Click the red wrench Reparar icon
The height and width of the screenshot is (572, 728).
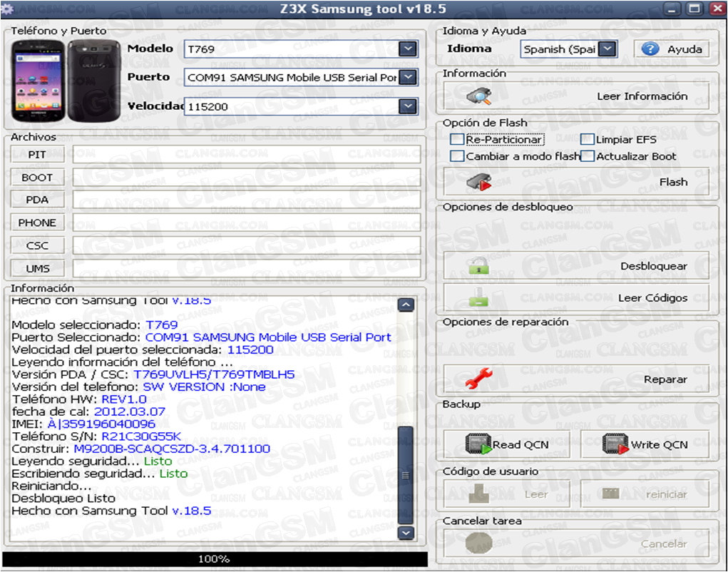coord(478,379)
